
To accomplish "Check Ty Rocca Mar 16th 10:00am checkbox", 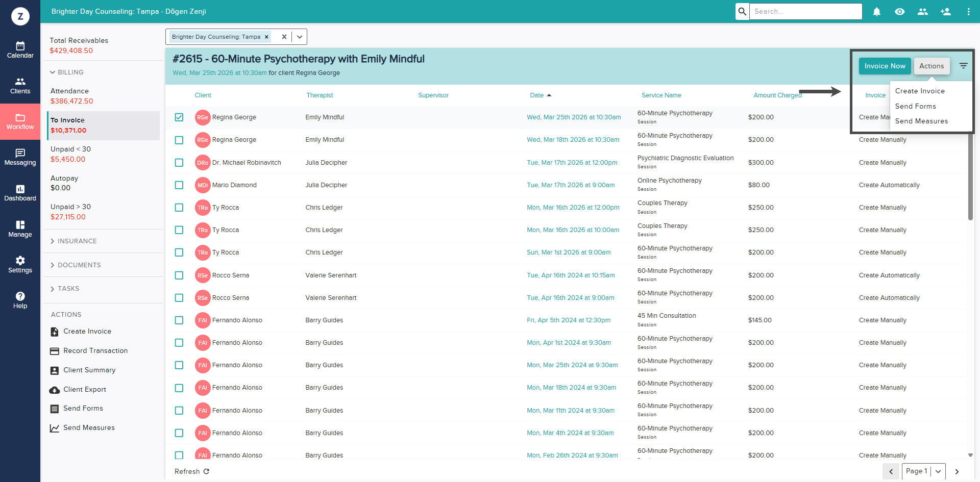I will [179, 230].
